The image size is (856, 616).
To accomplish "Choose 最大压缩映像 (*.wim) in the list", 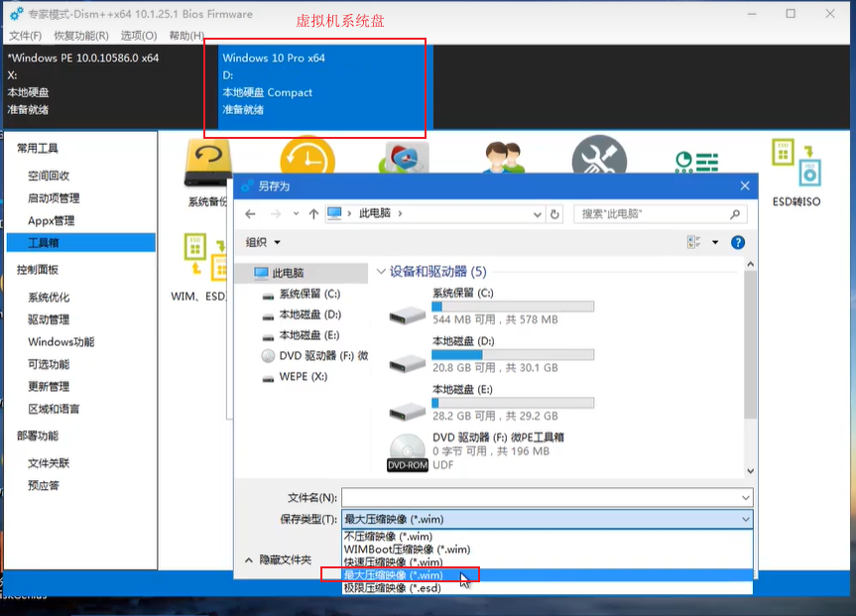I will pos(547,575).
